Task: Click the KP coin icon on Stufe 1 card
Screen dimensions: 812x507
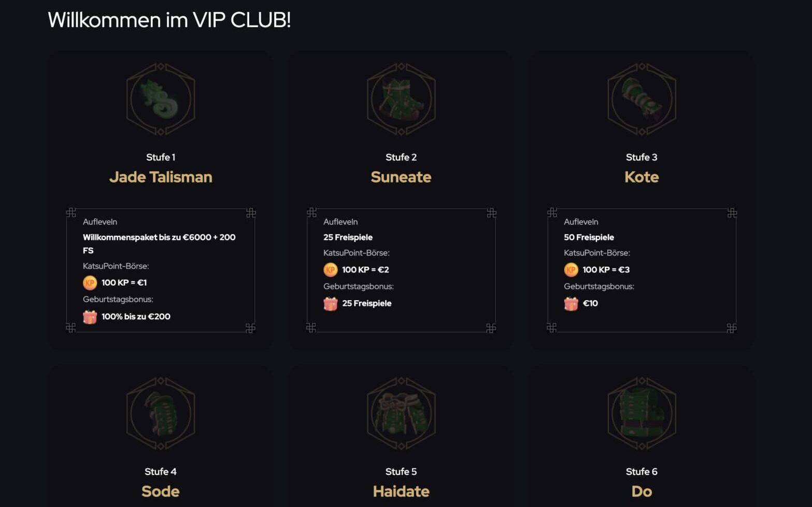Action: tap(89, 283)
